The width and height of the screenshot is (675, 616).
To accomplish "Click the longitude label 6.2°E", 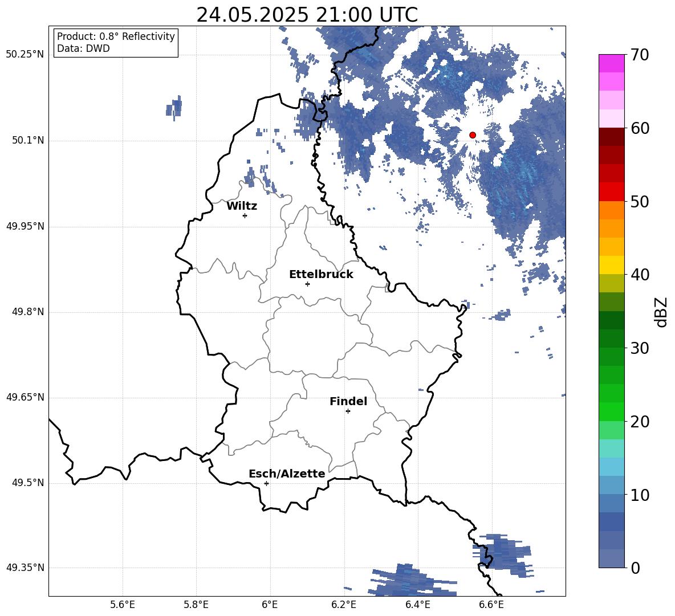I will pyautogui.click(x=344, y=605).
